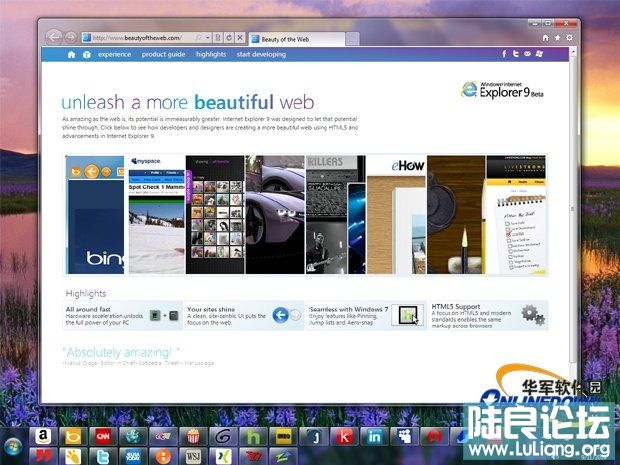
Task: Refresh the page with the reload button
Action: point(229,38)
